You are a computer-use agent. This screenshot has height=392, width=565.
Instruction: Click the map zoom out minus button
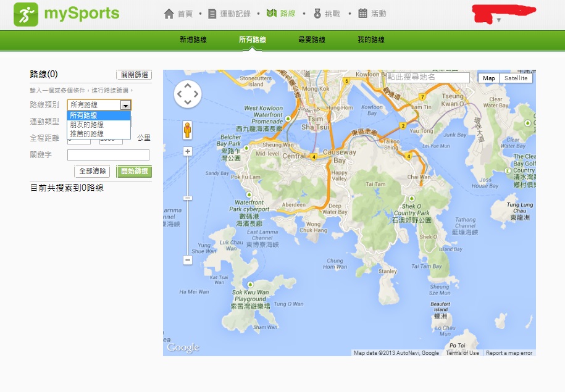click(x=188, y=260)
